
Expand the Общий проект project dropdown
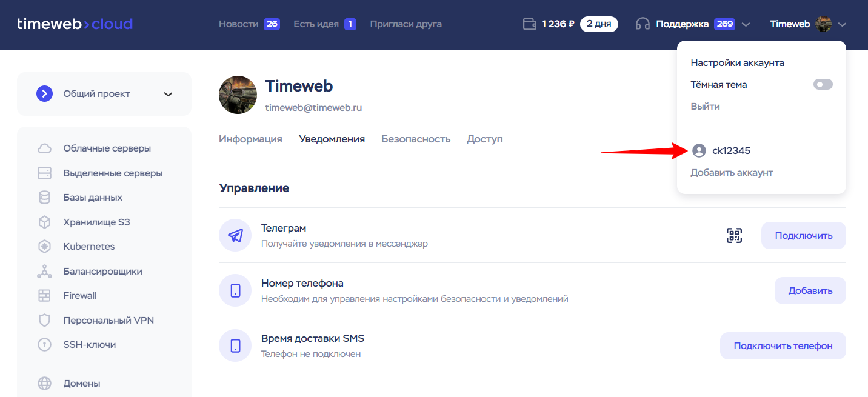coord(168,94)
